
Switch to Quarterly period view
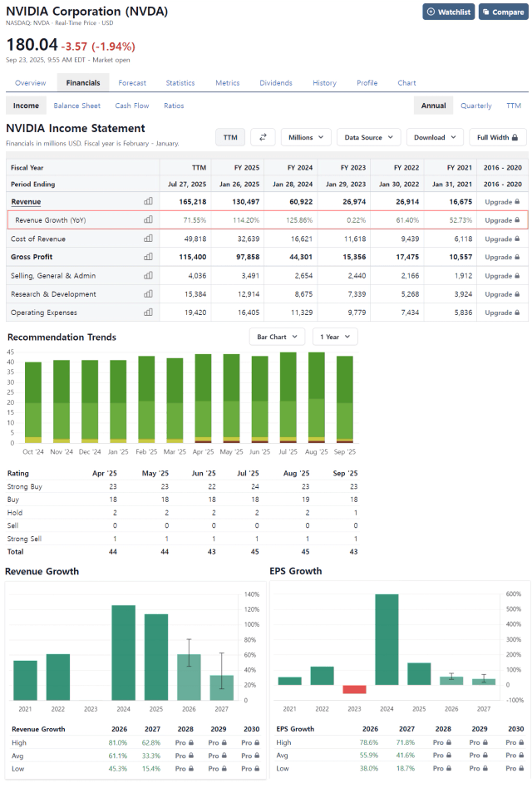(475, 106)
